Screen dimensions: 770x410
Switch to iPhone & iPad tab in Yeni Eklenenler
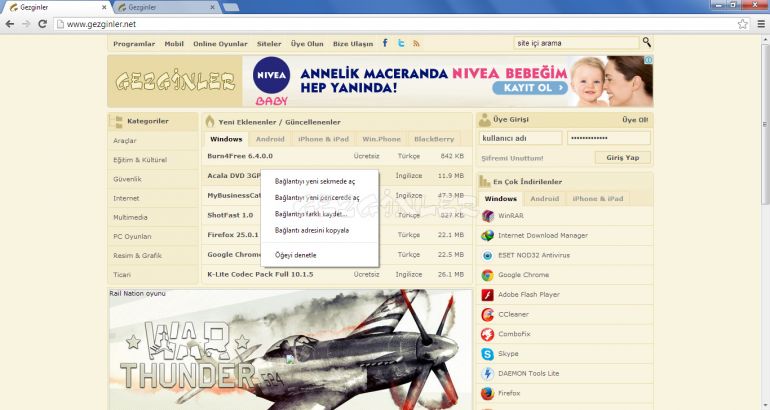tap(323, 139)
